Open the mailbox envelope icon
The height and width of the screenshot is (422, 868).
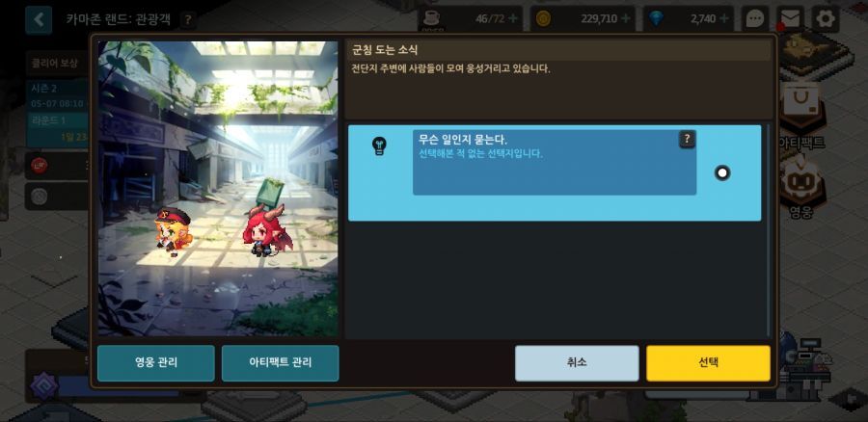(x=790, y=19)
